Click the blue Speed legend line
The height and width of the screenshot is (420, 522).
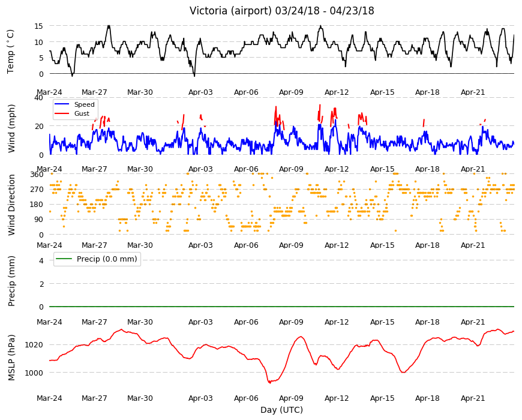62,104
